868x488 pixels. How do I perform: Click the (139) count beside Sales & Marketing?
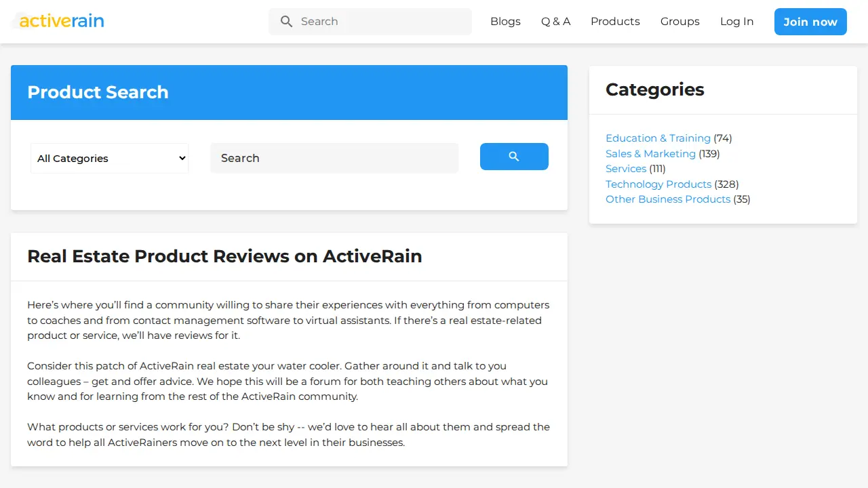click(x=709, y=154)
